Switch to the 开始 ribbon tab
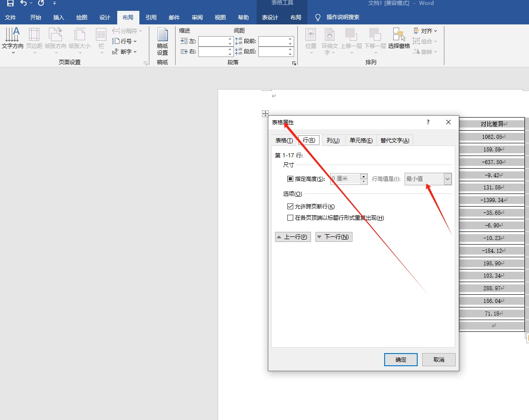The width and height of the screenshot is (529, 420). (35, 18)
